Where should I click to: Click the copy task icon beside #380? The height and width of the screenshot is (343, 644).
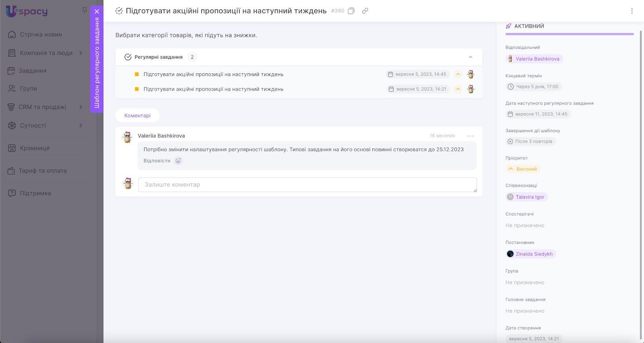(351, 11)
